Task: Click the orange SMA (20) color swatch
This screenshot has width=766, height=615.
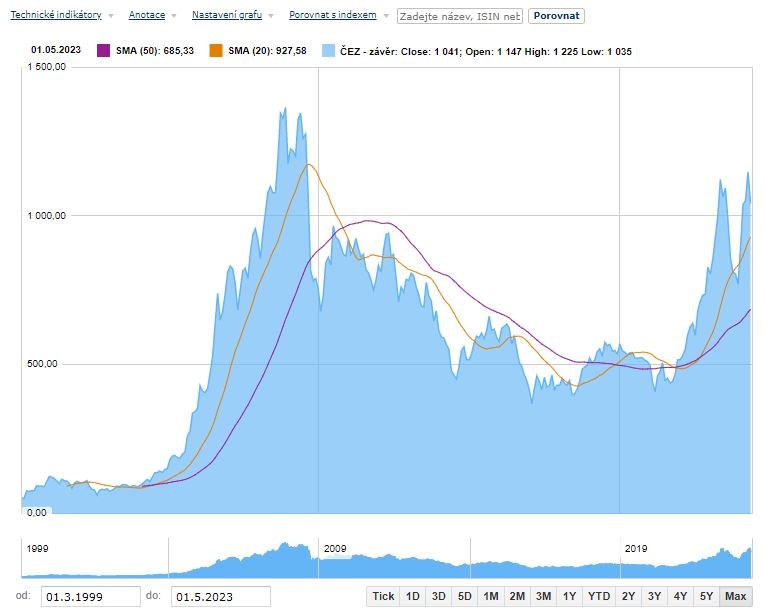Action: 216,50
